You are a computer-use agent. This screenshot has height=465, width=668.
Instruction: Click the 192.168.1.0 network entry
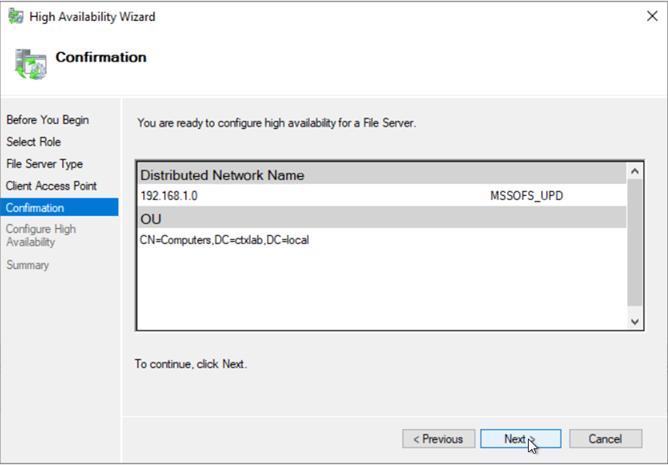pyautogui.click(x=169, y=196)
